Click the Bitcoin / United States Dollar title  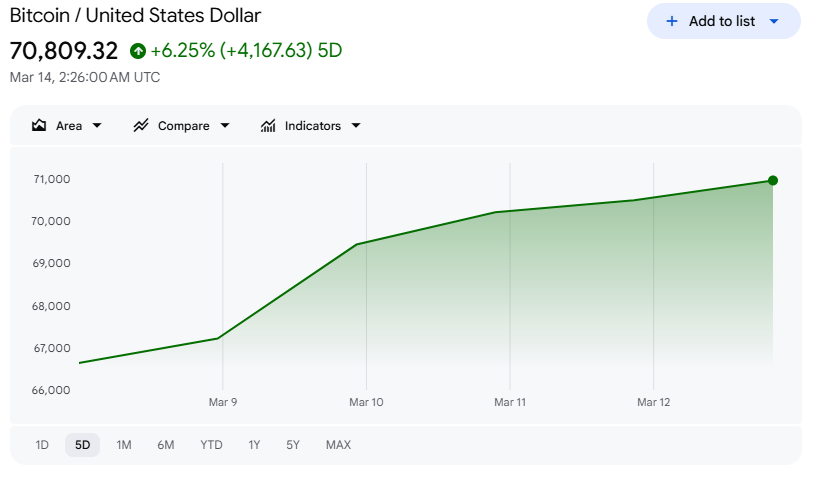tap(135, 16)
